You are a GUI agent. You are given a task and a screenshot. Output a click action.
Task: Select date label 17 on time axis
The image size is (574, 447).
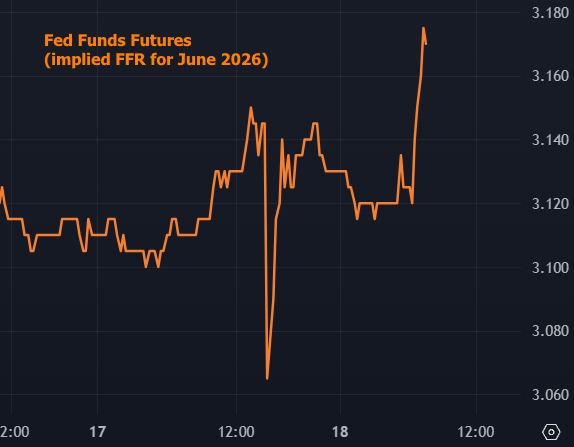tap(98, 432)
